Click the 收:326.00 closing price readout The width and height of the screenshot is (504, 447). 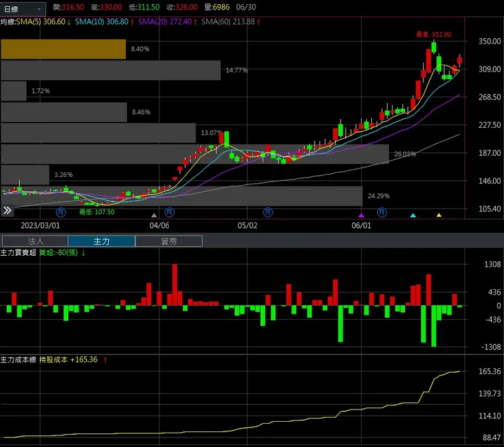point(182,7)
